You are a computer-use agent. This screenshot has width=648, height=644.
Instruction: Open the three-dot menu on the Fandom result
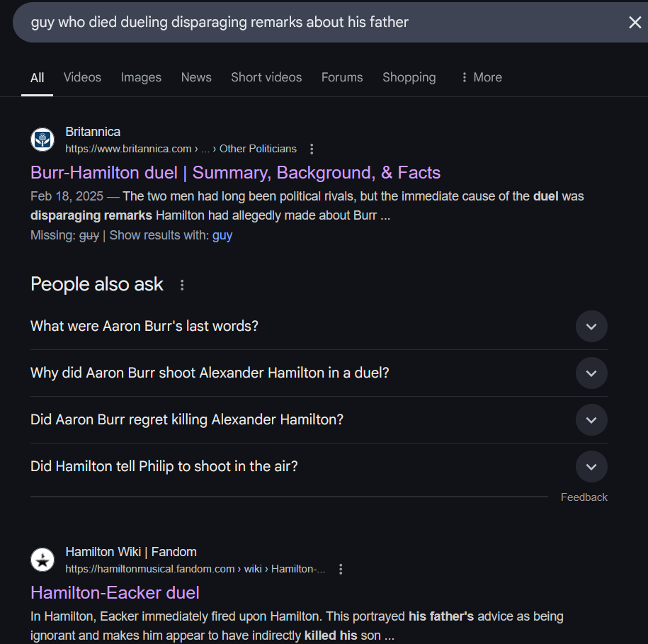[x=341, y=569]
